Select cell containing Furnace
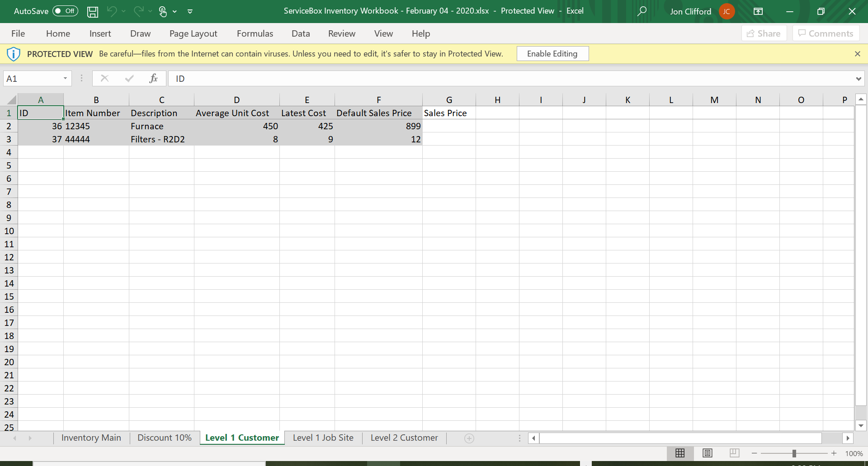868x466 pixels. [161, 126]
